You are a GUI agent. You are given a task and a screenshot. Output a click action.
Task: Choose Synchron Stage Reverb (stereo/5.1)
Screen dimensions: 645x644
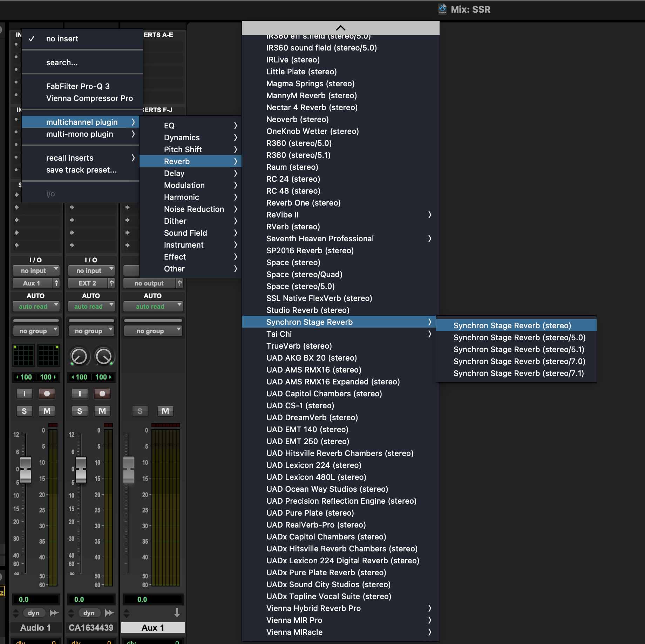[x=516, y=349]
